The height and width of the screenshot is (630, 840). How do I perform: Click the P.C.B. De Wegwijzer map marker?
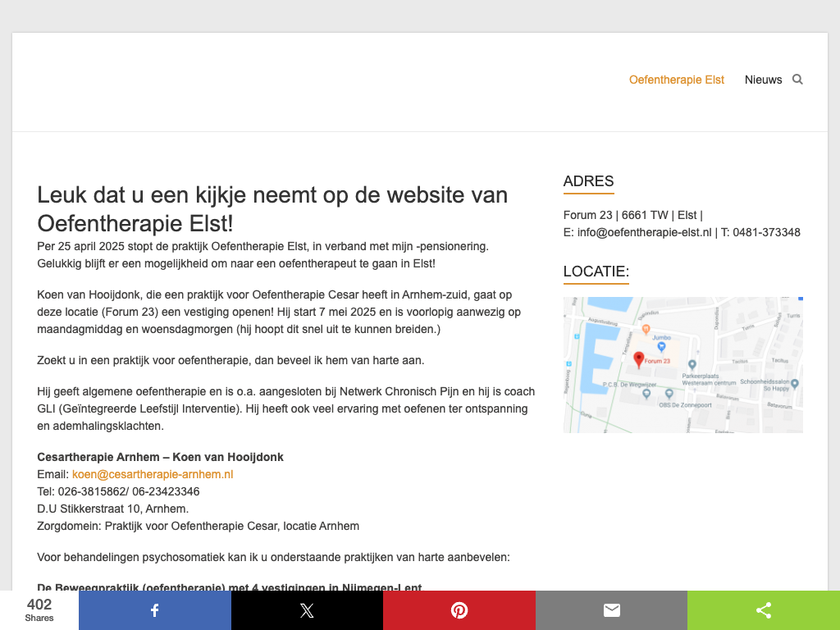point(646,394)
